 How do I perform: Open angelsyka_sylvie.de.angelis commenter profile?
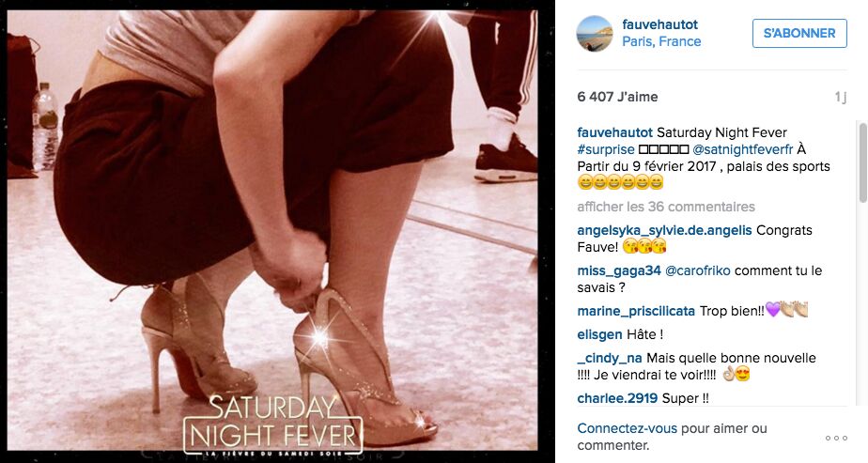(664, 230)
